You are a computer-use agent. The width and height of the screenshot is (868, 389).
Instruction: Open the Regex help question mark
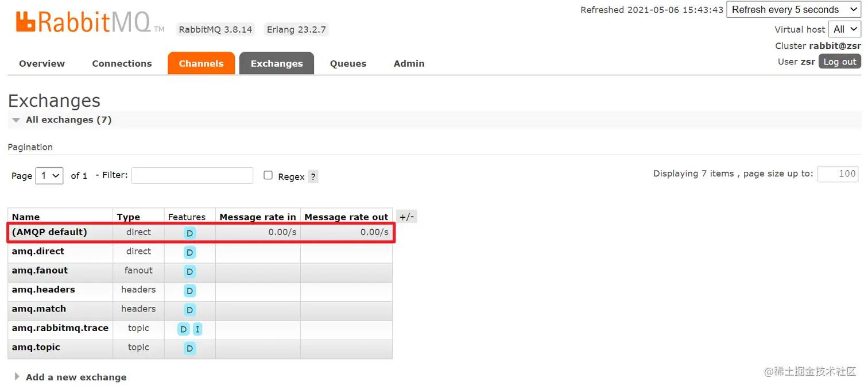[313, 177]
